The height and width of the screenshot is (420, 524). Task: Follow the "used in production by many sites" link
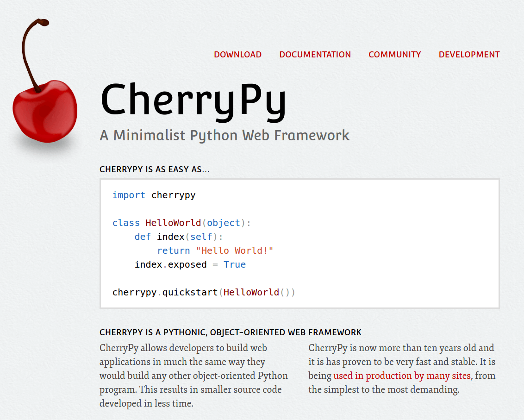[x=402, y=376]
